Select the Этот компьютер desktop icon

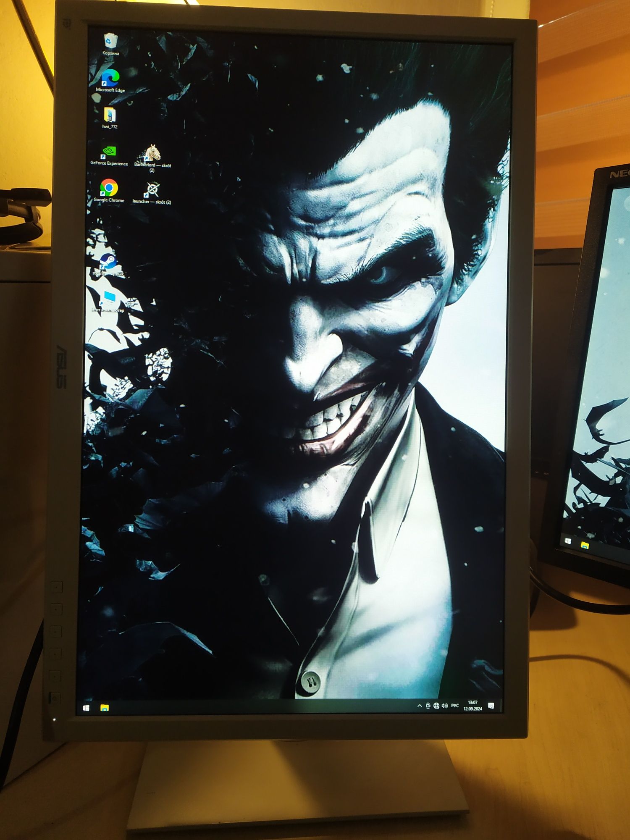tap(108, 301)
